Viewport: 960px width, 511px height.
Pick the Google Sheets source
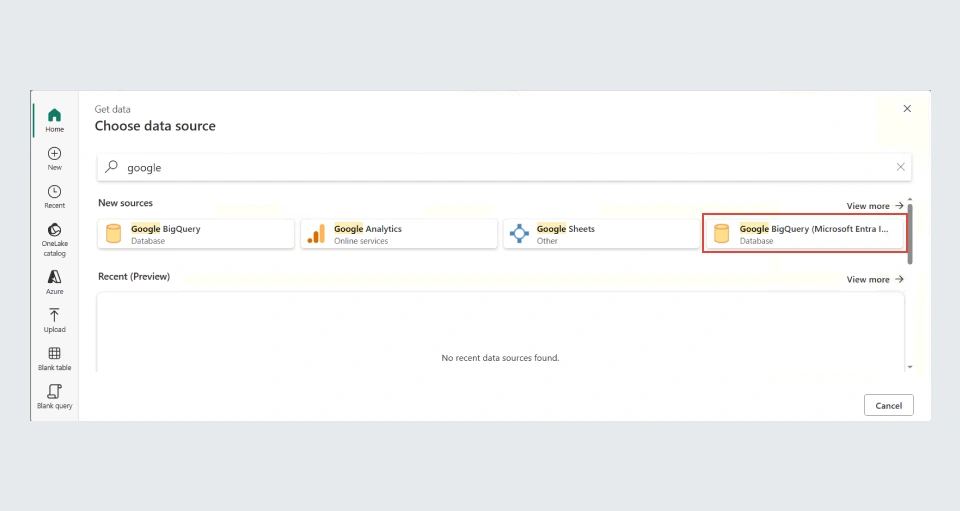point(601,234)
